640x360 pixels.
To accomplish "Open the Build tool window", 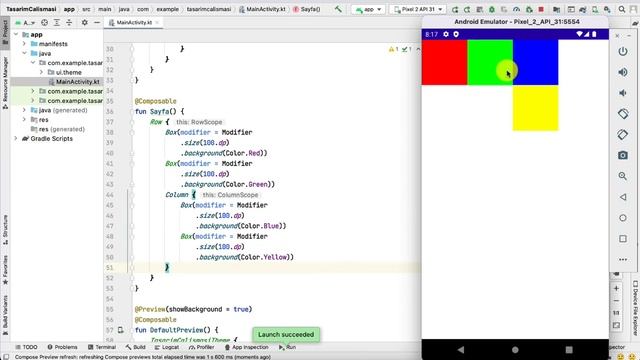I will (136, 347).
